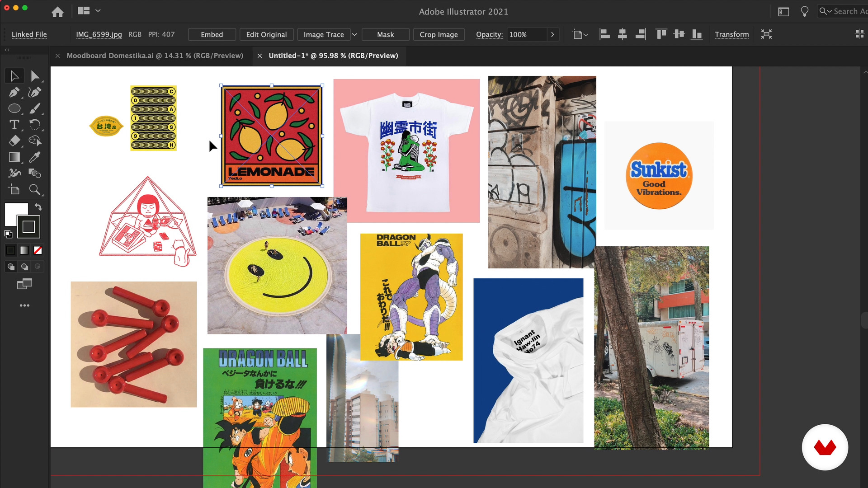
Task: Align selection to horizontal left
Action: 604,34
